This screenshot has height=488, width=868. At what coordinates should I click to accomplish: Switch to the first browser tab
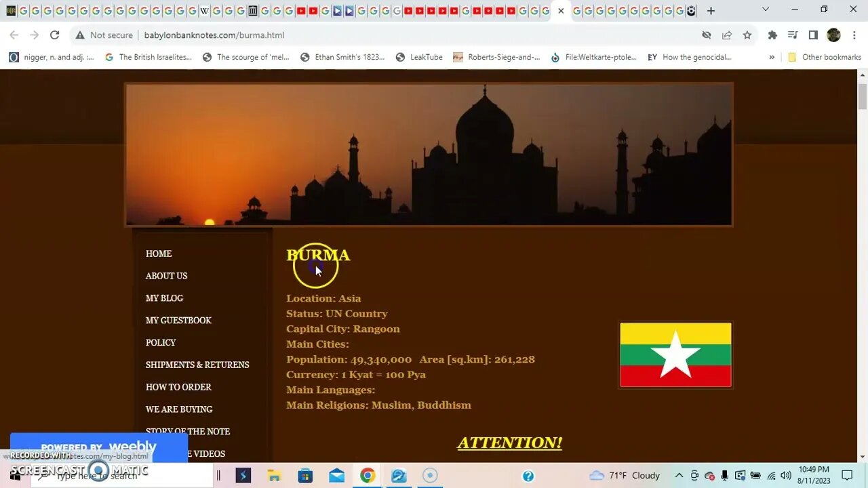10,11
